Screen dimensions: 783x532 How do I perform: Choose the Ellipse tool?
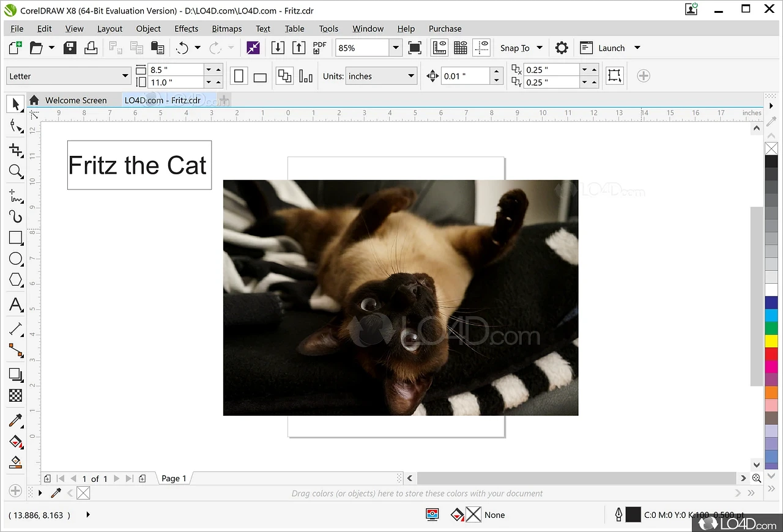[15, 259]
